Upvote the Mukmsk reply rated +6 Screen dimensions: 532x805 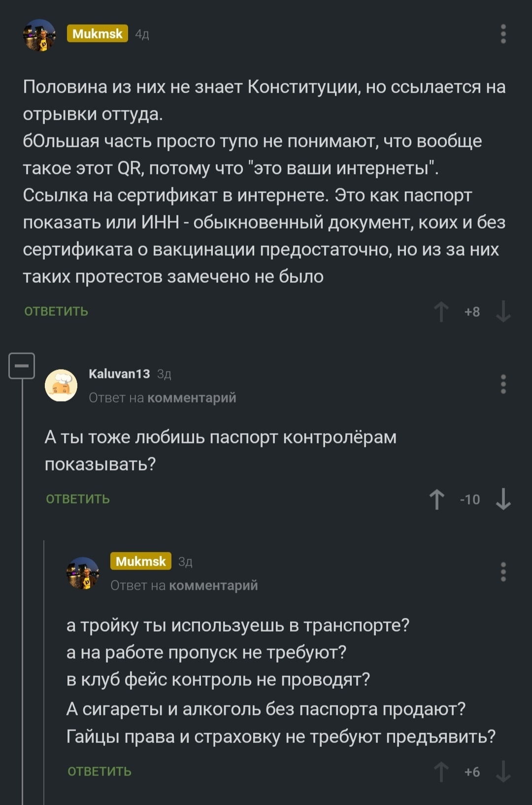[441, 771]
